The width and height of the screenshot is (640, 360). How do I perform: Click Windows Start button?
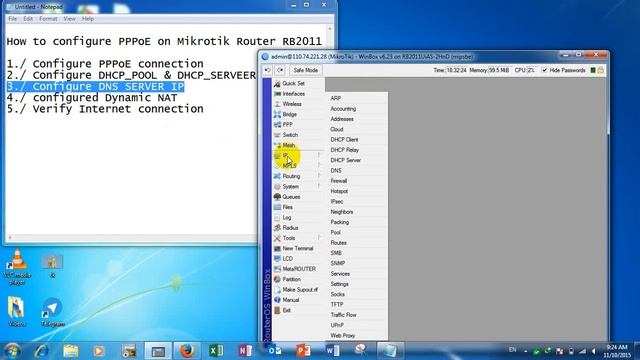click(12, 351)
